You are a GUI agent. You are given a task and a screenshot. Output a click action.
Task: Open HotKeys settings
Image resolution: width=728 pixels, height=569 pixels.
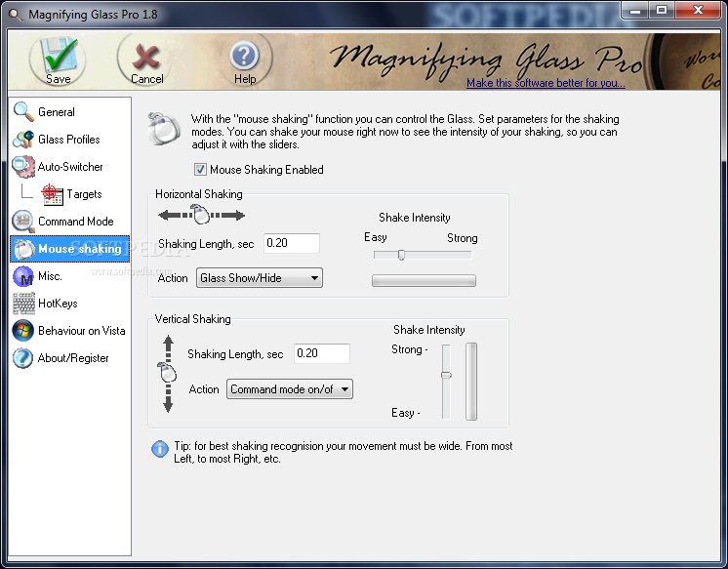[58, 304]
